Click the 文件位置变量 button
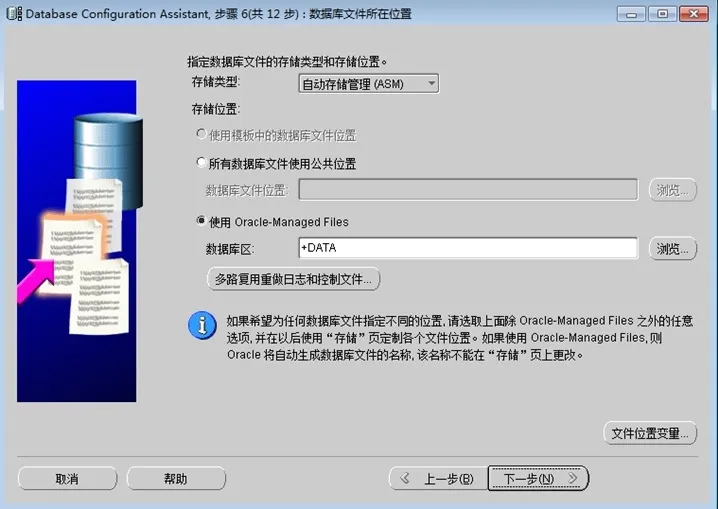The height and width of the screenshot is (509, 718). (x=650, y=433)
